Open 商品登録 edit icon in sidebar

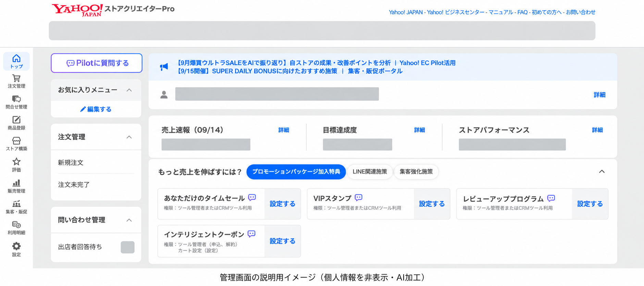(16, 123)
